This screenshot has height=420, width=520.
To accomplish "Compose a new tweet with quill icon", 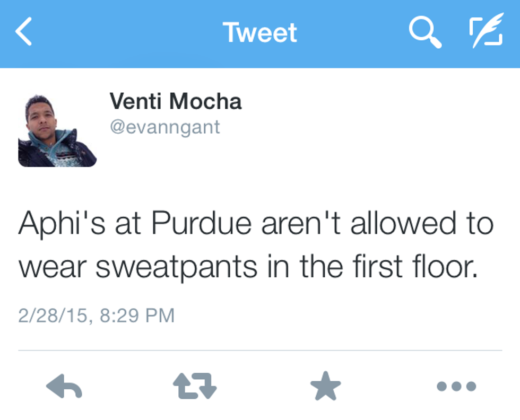I will point(486,32).
